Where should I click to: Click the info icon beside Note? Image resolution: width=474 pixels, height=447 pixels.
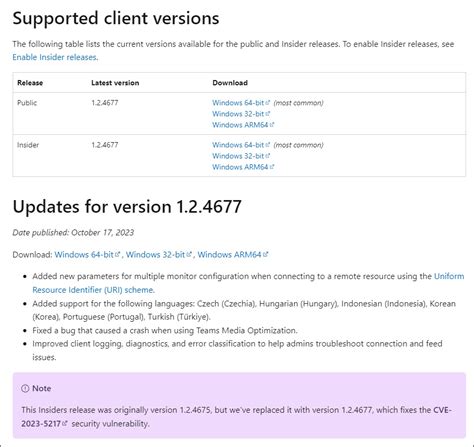tap(25, 389)
